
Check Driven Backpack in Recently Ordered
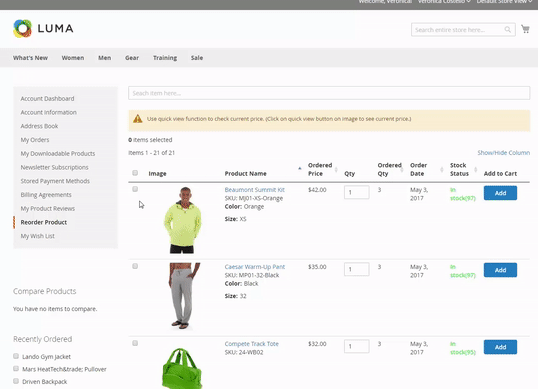[x=16, y=381]
